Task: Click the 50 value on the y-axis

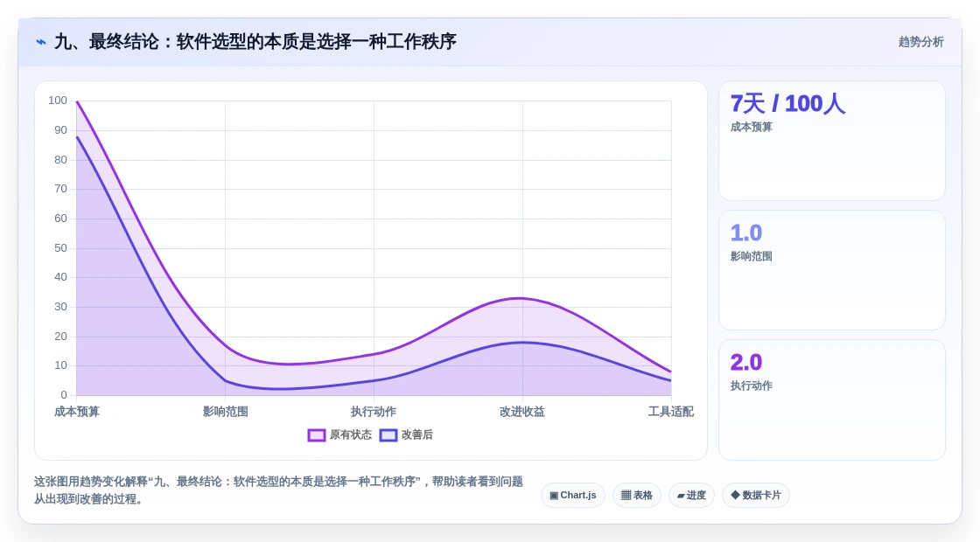Action: pyautogui.click(x=60, y=248)
